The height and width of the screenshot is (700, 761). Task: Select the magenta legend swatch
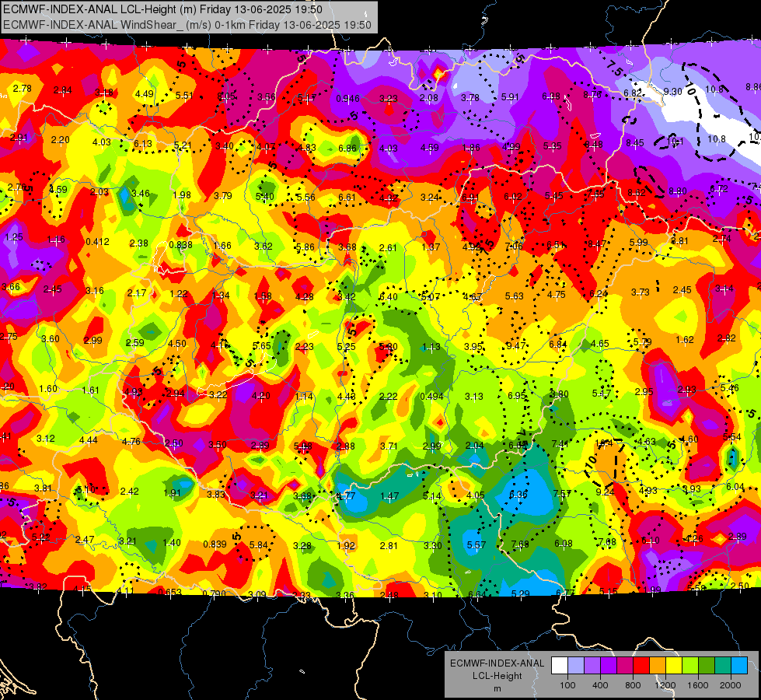[x=625, y=666]
